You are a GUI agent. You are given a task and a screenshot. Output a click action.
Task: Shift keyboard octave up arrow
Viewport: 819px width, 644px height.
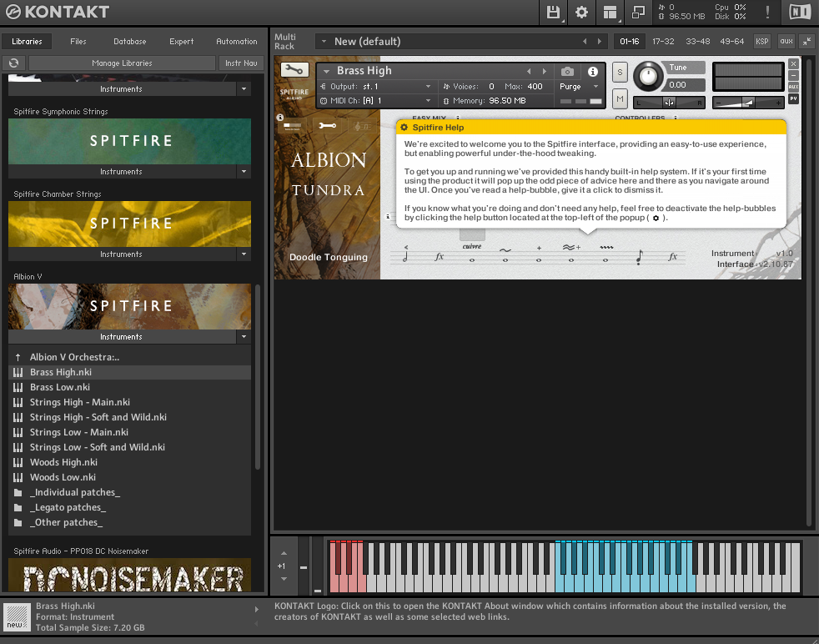click(x=284, y=553)
